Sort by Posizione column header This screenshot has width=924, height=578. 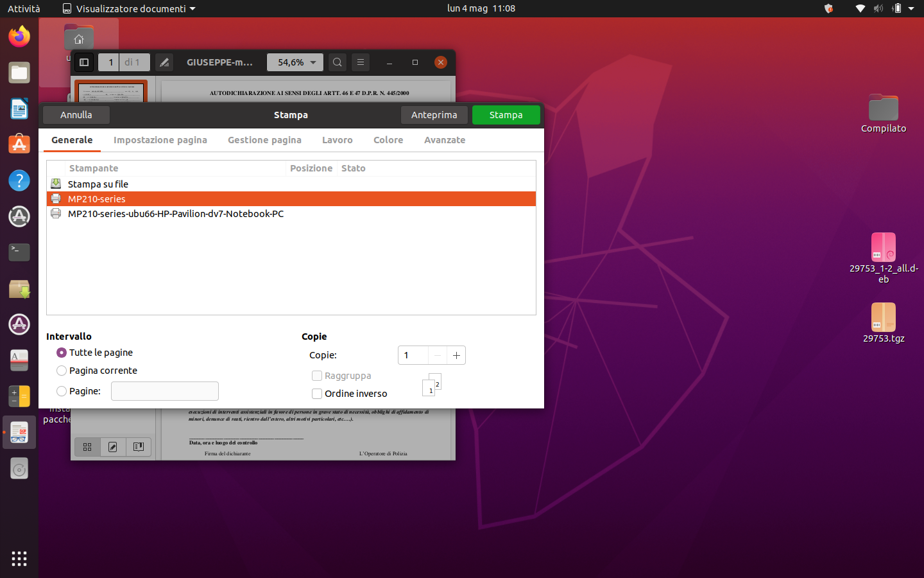pyautogui.click(x=311, y=168)
